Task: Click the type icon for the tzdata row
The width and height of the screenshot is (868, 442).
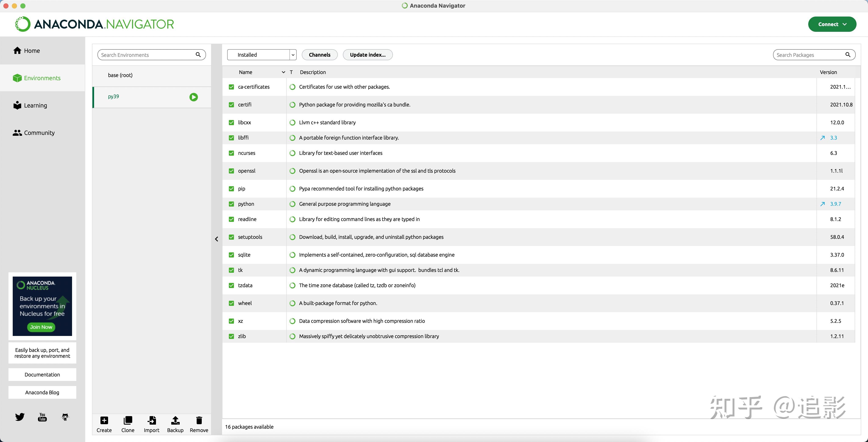Action: [x=292, y=285]
